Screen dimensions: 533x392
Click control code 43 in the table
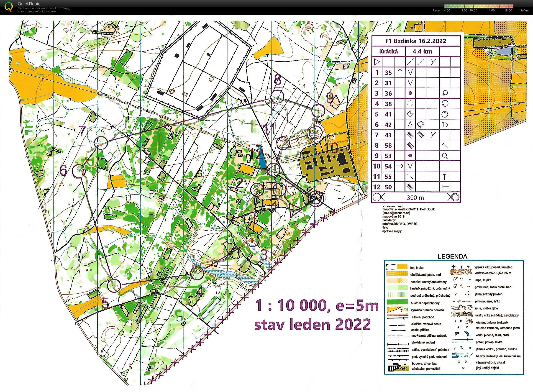click(388, 135)
